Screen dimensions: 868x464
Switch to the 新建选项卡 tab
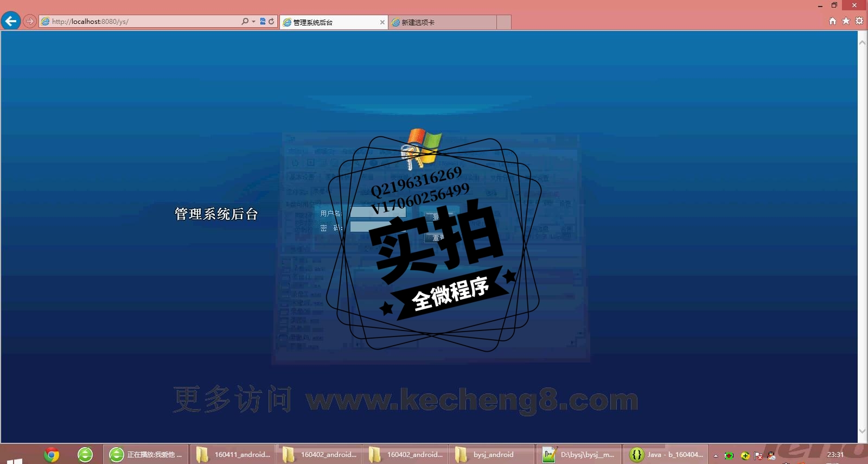point(442,22)
